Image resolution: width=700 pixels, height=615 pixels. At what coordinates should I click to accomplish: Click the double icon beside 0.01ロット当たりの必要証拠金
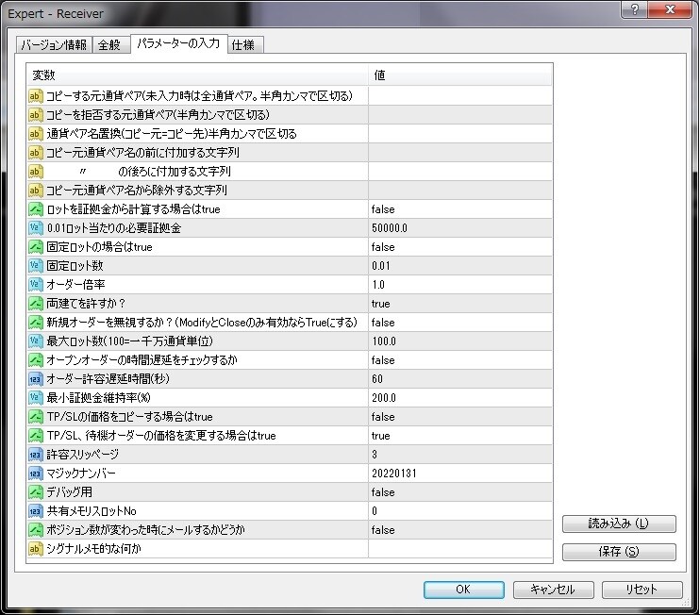[35, 228]
